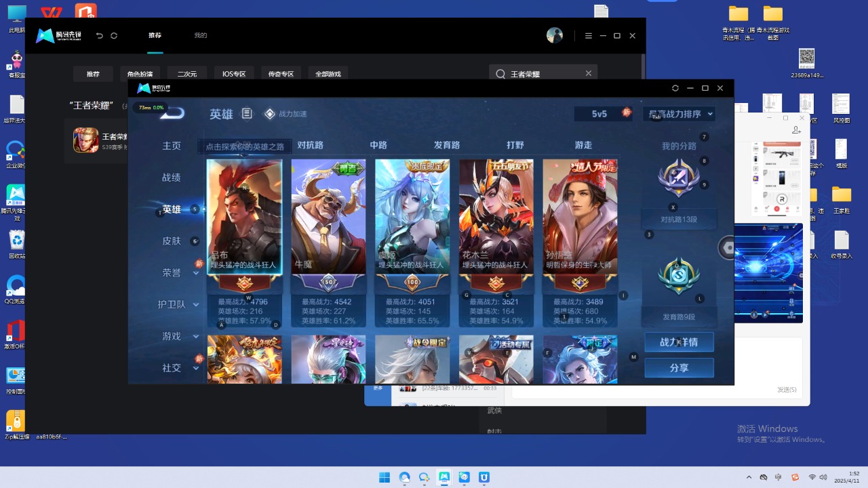Click the 角色扮演 category filter
Screen dimensions: 868x488
coord(140,74)
